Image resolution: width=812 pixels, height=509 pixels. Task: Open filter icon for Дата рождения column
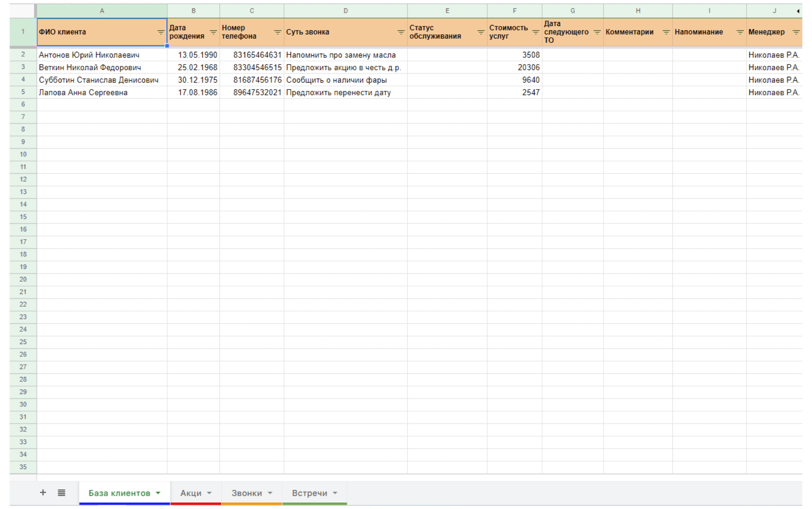coord(213,32)
